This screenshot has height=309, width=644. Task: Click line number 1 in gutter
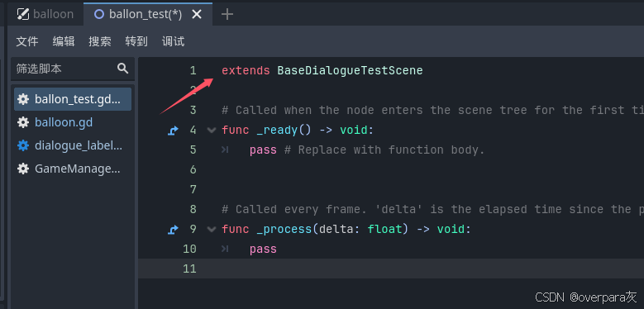(193, 70)
